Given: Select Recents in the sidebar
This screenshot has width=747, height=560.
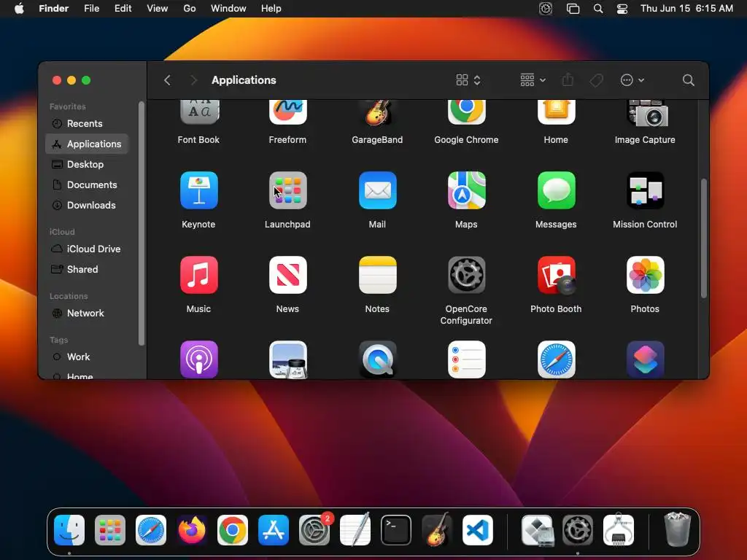Looking at the screenshot, I should (87, 124).
